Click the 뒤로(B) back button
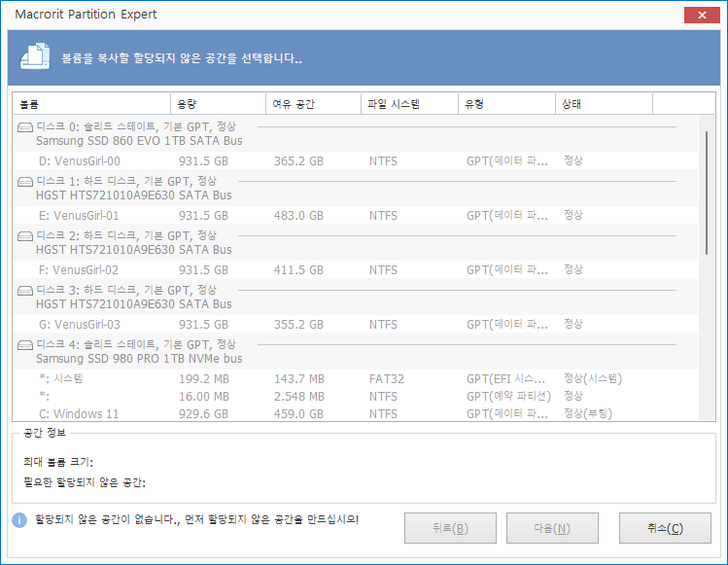 click(x=450, y=528)
